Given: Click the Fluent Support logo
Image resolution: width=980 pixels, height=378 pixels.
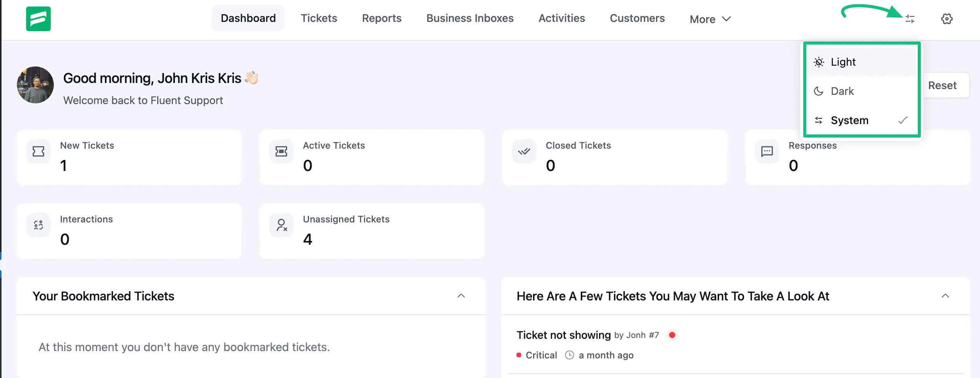Looking at the screenshot, I should [x=38, y=18].
